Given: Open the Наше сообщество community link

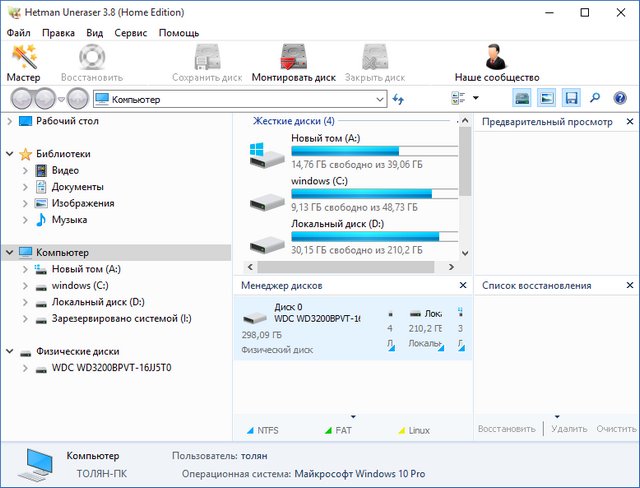Looking at the screenshot, I should point(496,62).
